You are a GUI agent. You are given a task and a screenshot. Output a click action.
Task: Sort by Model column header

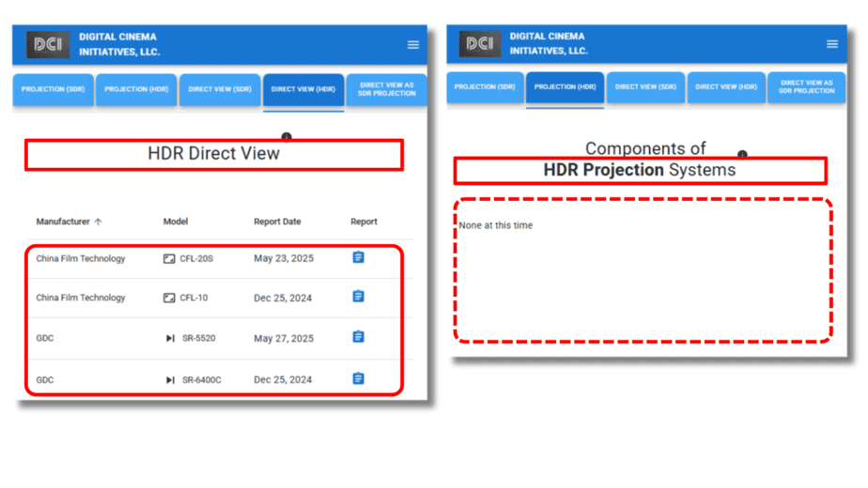(176, 222)
